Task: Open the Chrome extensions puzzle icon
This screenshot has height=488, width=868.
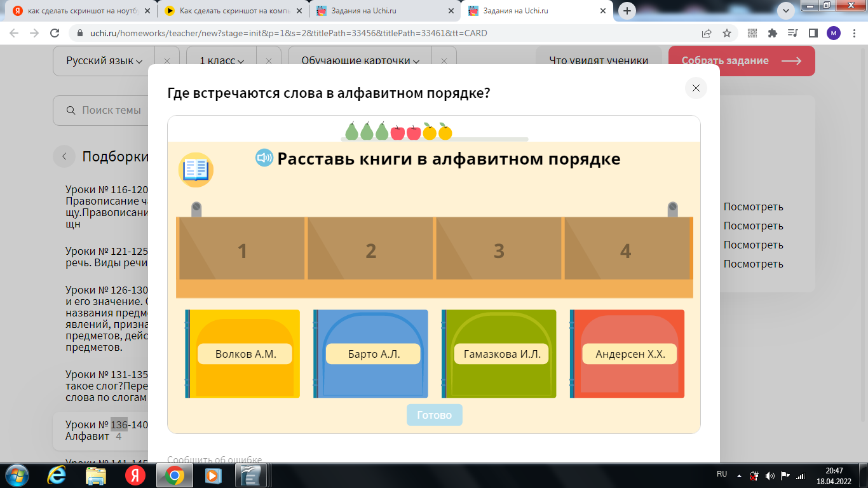Action: coord(773,33)
